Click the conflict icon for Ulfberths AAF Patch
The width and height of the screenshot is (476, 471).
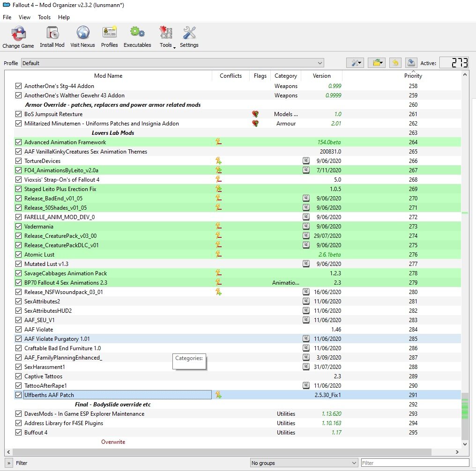point(218,395)
